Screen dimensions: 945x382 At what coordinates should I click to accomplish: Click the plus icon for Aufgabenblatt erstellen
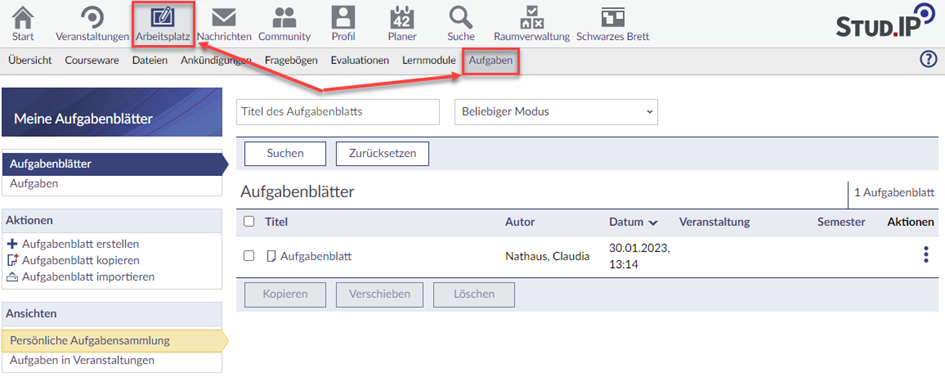click(x=13, y=244)
